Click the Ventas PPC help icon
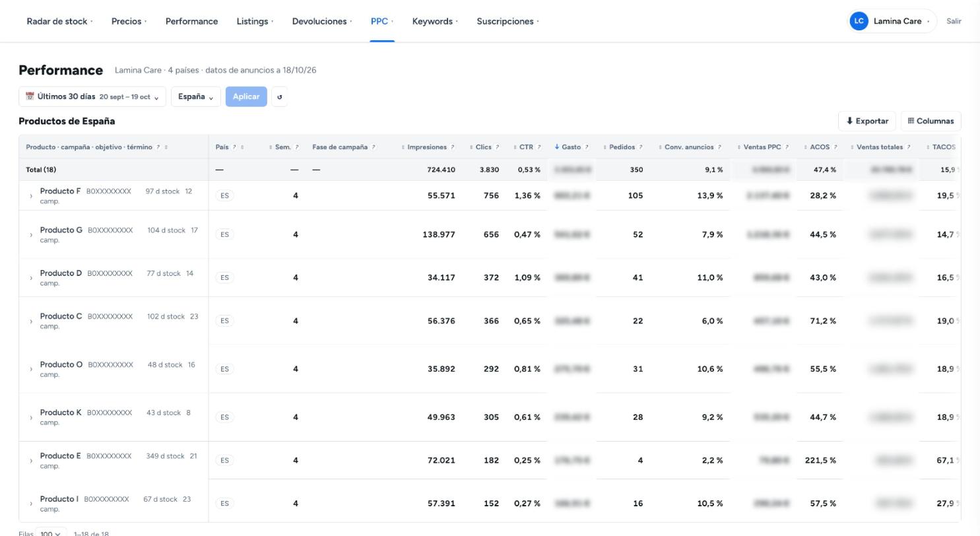This screenshot has height=536, width=980. (x=787, y=147)
